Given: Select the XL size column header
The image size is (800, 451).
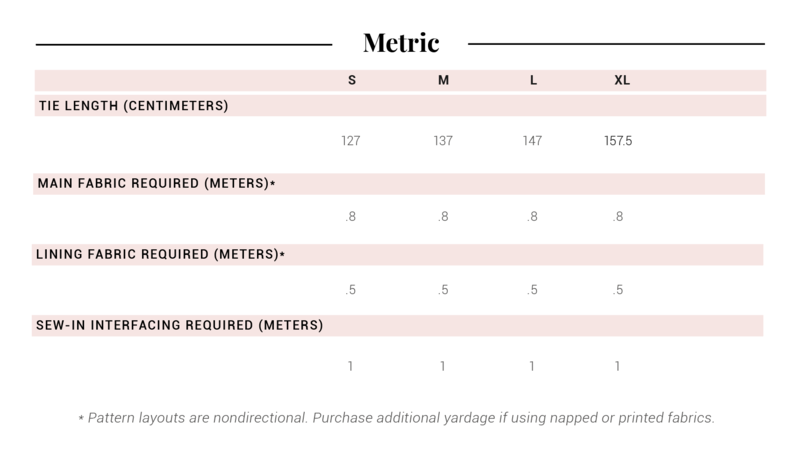Looking at the screenshot, I should [621, 80].
